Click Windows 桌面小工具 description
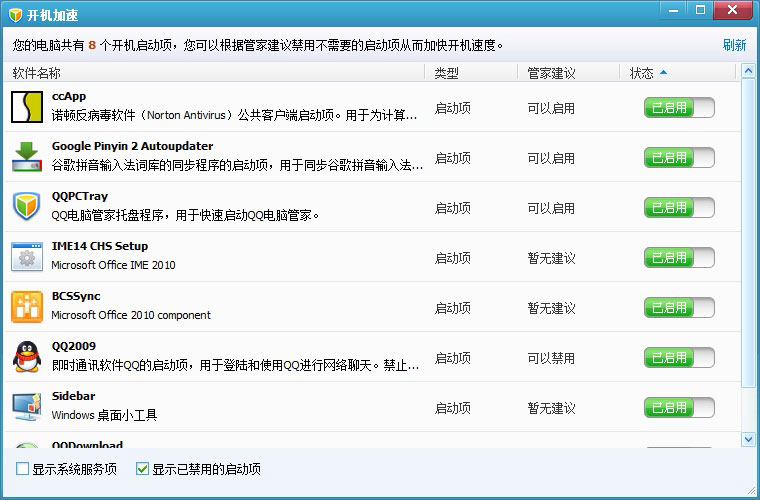The height and width of the screenshot is (500, 760). [x=104, y=415]
